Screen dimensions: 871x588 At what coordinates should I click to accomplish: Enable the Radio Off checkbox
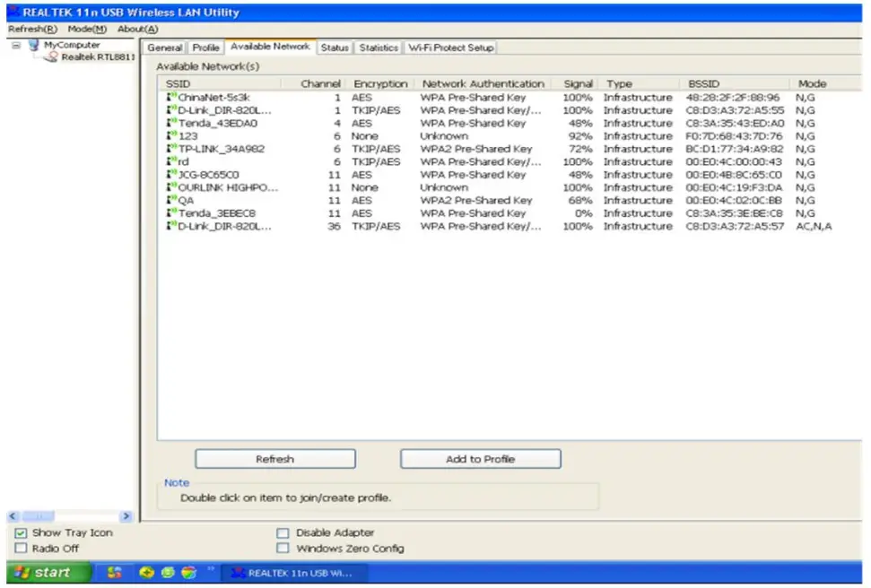(22, 548)
